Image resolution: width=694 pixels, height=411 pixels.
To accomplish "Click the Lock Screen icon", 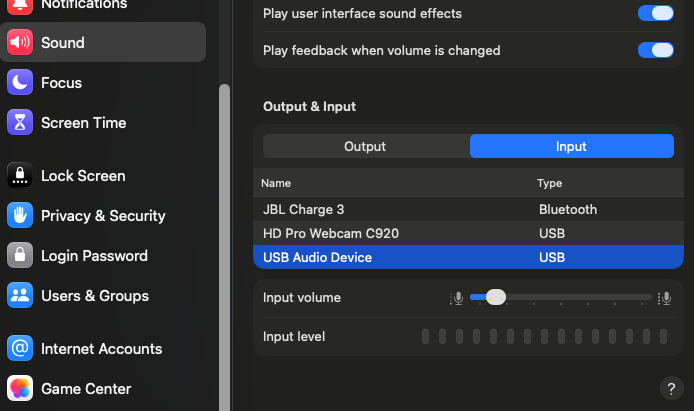I will 20,176.
